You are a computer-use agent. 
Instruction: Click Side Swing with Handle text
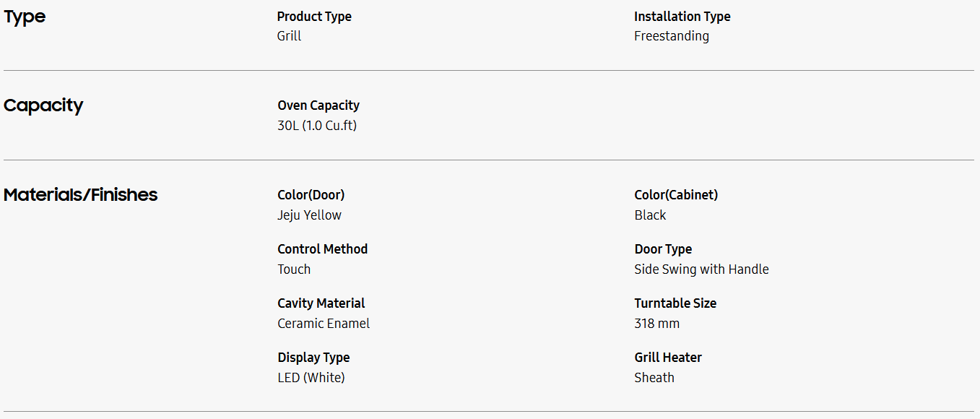coord(701,269)
